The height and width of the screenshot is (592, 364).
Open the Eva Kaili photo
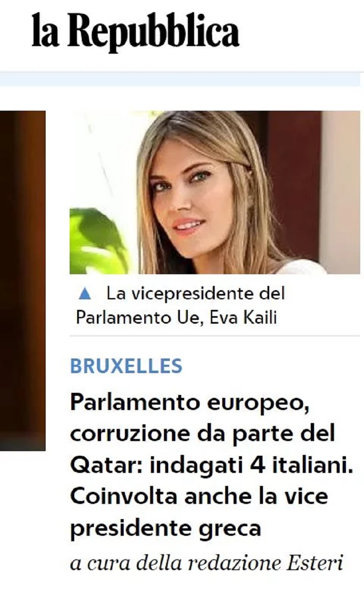click(215, 192)
